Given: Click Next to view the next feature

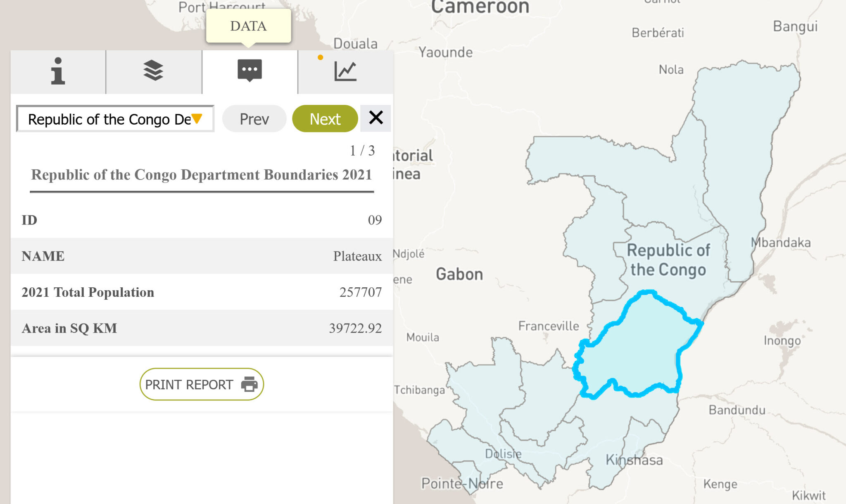Looking at the screenshot, I should point(325,118).
